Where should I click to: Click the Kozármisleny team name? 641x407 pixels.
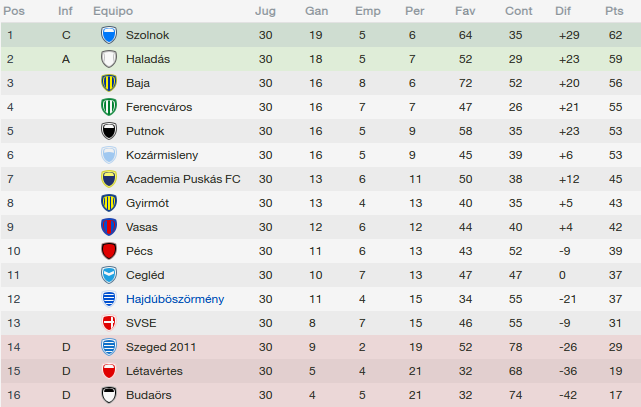162,155
